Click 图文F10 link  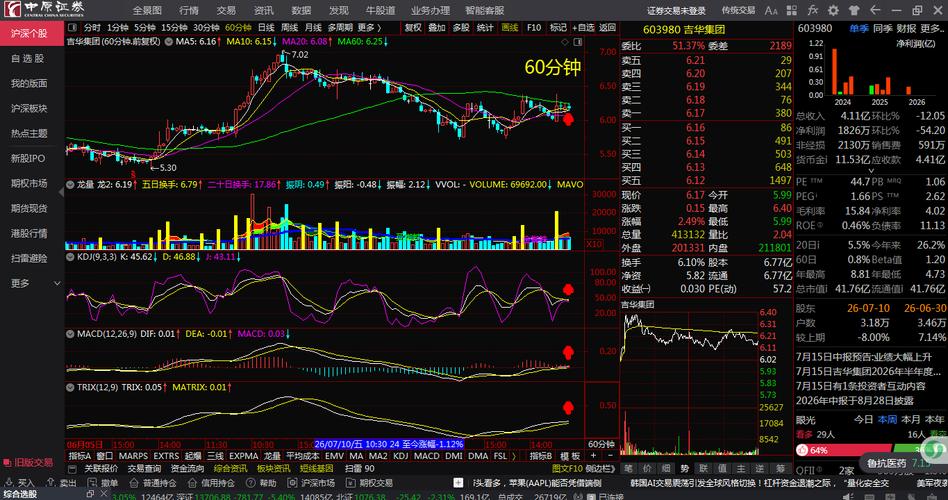click(567, 469)
